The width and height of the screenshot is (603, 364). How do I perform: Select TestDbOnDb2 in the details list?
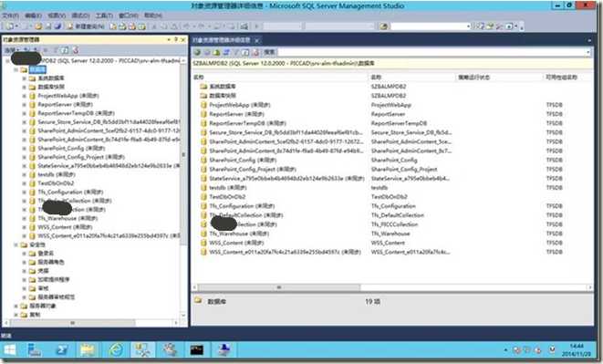pyautogui.click(x=227, y=197)
